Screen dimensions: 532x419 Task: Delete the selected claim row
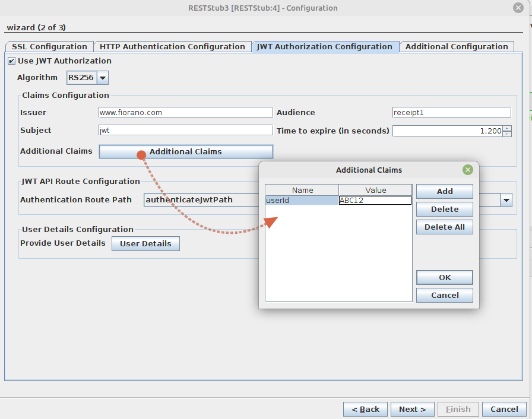point(444,209)
